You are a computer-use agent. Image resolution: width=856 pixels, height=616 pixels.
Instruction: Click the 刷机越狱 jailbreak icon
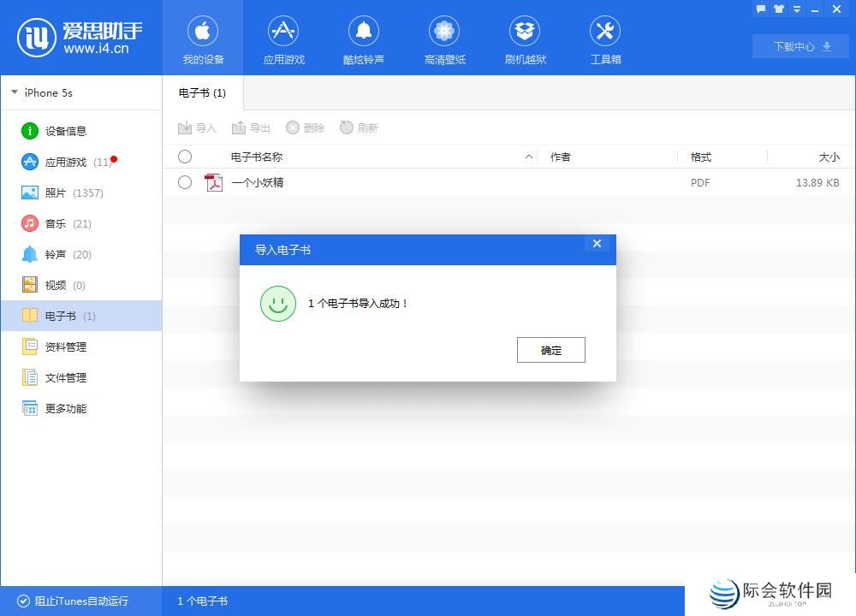(x=525, y=38)
